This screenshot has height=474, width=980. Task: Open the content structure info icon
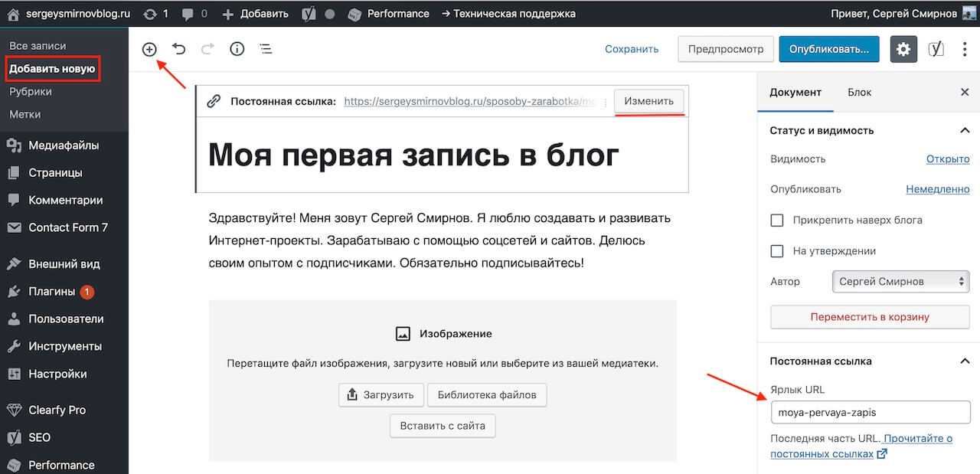[237, 49]
